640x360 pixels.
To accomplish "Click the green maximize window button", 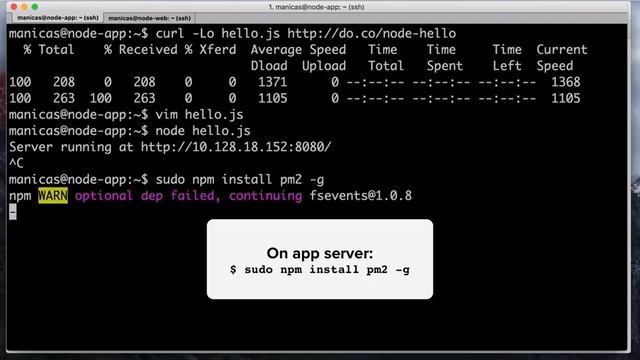I will 35,7.
